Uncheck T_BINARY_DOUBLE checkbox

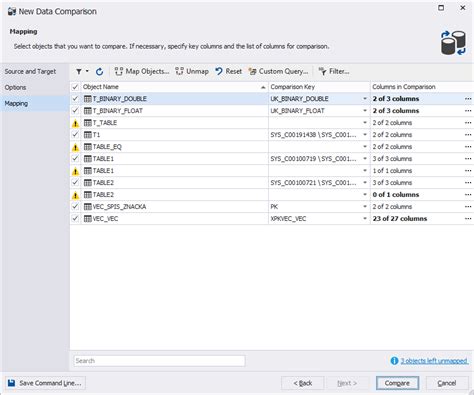coord(75,99)
